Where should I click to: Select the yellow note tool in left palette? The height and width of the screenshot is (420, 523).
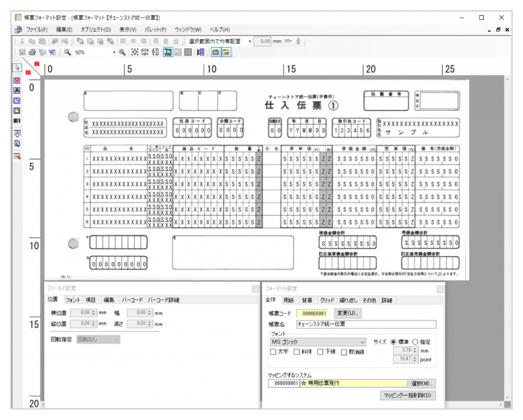coord(17,111)
